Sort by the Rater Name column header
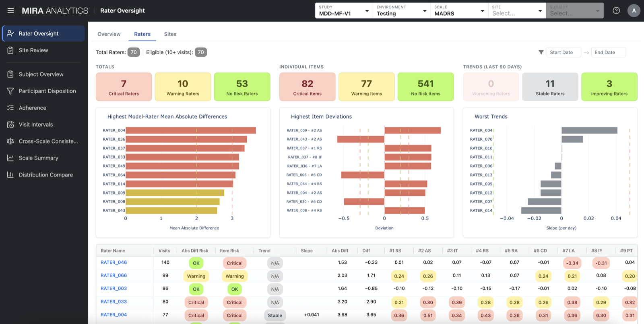Screen dimensions: 644x324 point(113,251)
